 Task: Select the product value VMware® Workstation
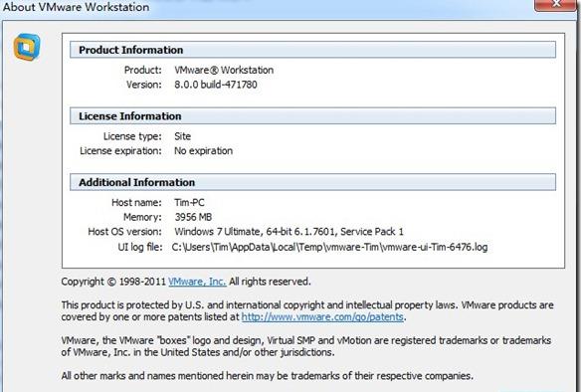pyautogui.click(x=224, y=70)
